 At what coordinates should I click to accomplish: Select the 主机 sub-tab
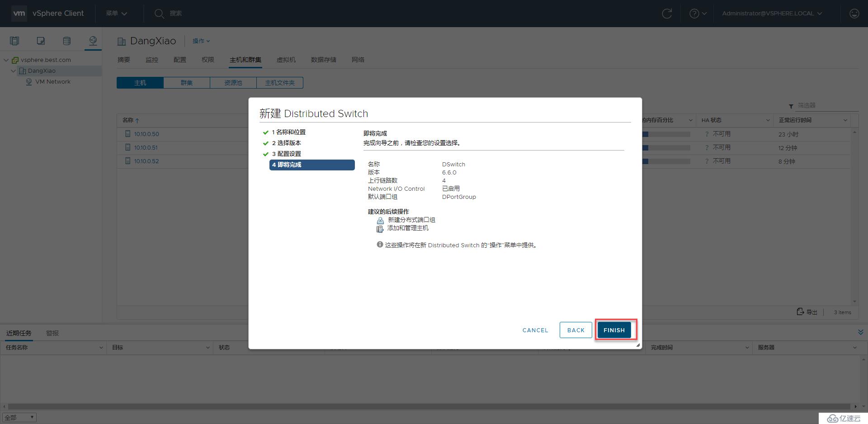[140, 83]
